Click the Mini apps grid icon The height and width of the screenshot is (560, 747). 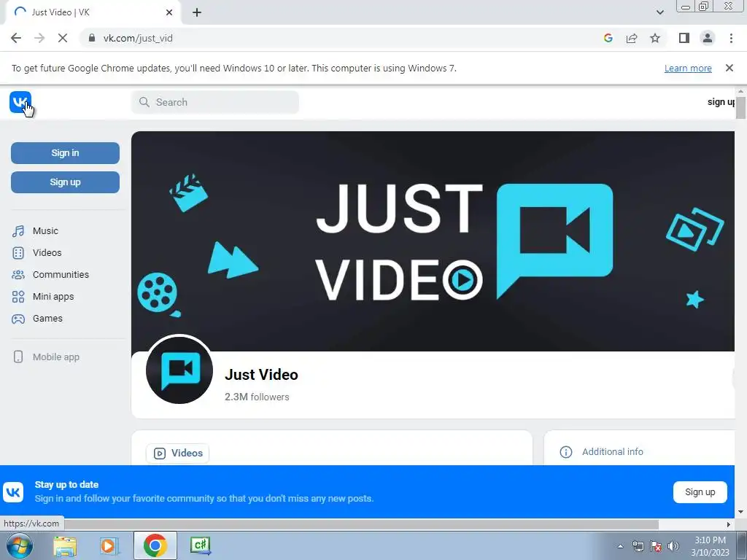pyautogui.click(x=18, y=297)
